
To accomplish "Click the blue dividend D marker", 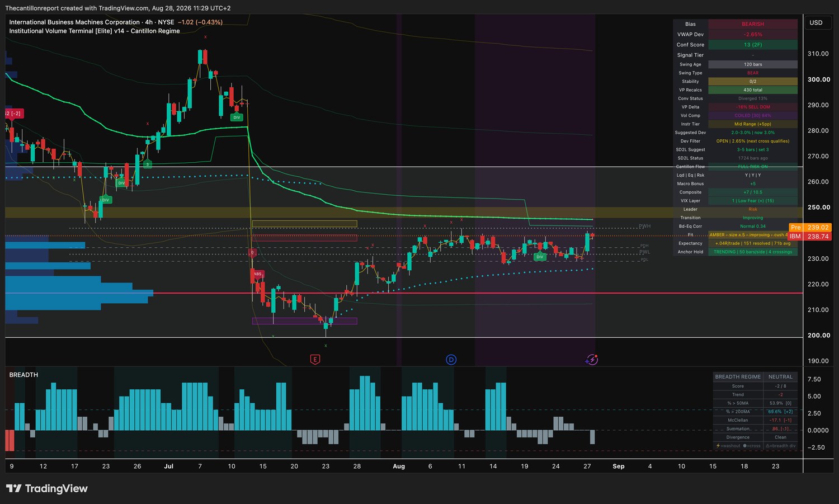I will (451, 360).
